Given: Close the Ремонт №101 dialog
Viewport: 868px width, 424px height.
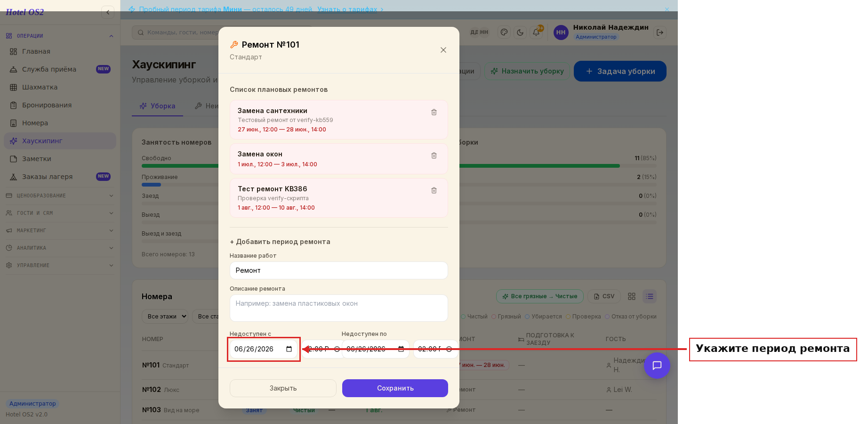Looking at the screenshot, I should tap(443, 50).
